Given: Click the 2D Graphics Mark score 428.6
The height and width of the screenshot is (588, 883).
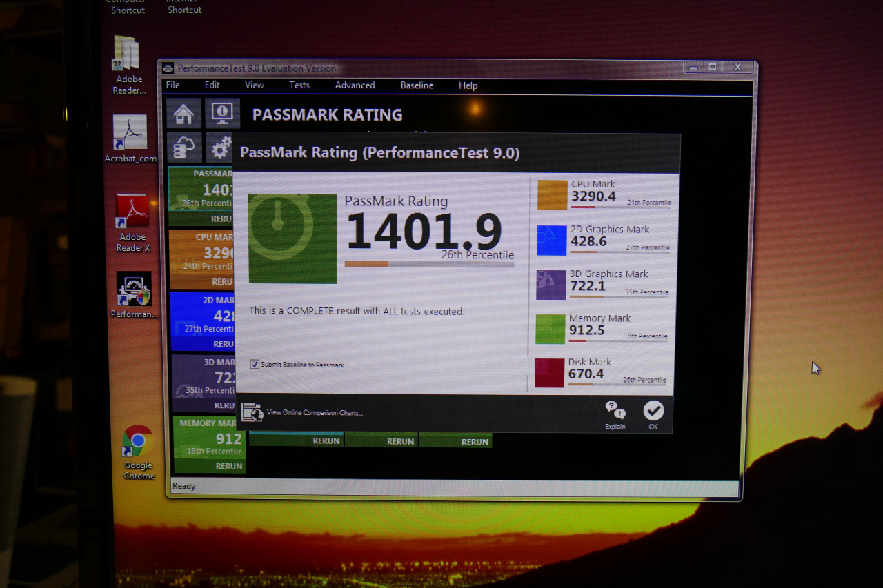Looking at the screenshot, I should click(x=588, y=242).
